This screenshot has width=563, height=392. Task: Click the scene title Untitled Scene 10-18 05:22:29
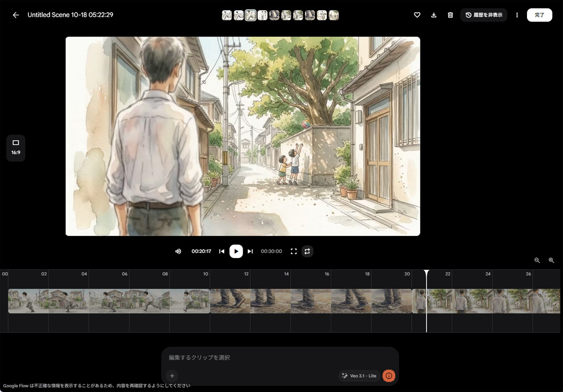point(70,15)
